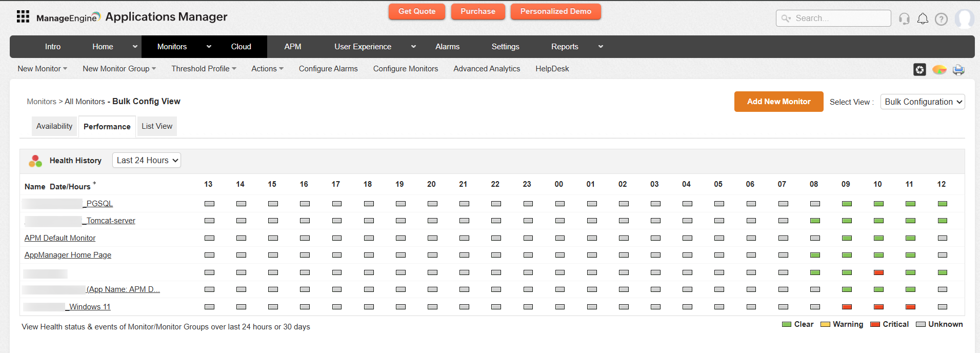The height and width of the screenshot is (353, 980).
Task: Open the Configure Monitors link
Action: click(x=406, y=69)
